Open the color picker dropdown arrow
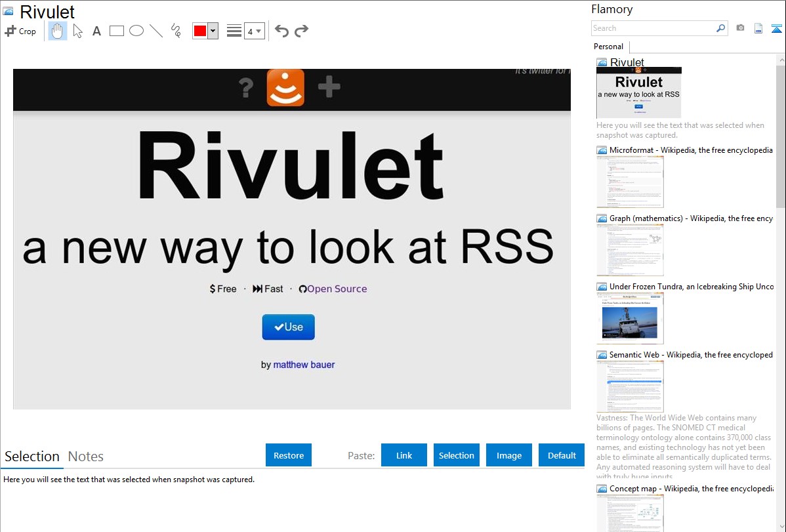This screenshot has height=532, width=786. tap(213, 31)
